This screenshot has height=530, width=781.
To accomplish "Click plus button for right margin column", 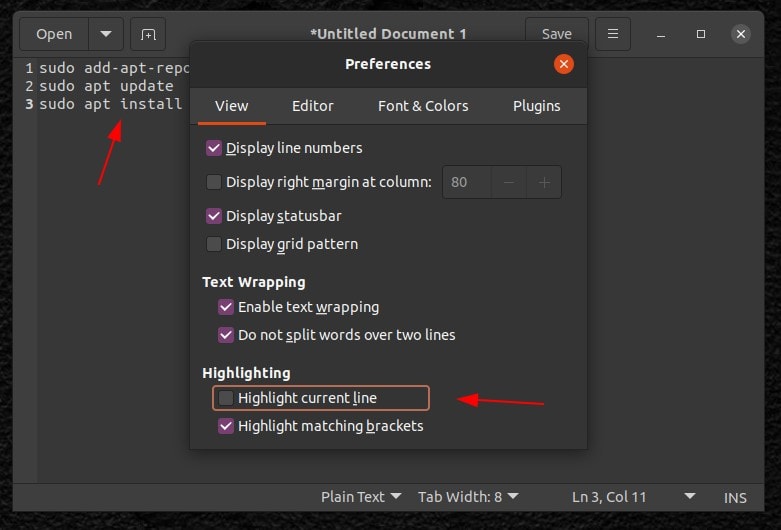I will pos(545,182).
